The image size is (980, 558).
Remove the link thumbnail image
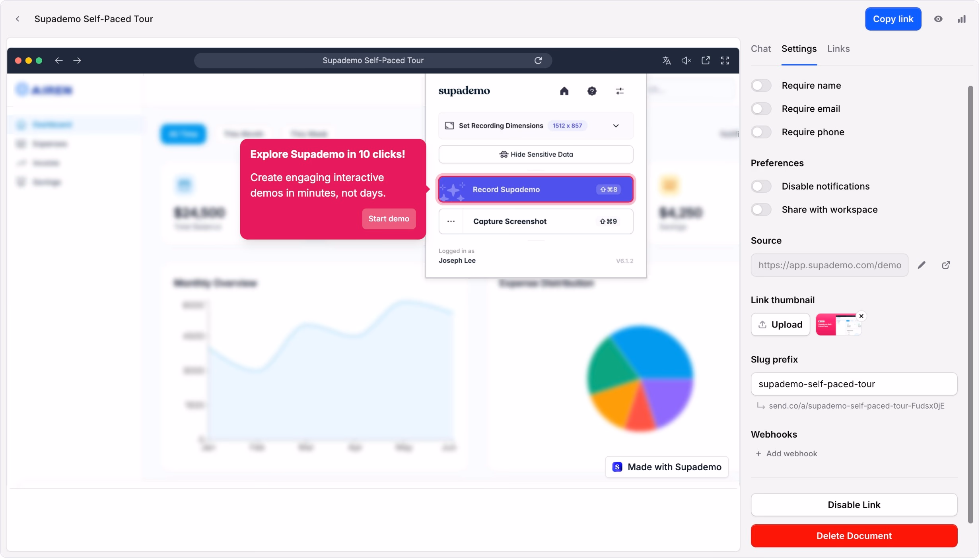pyautogui.click(x=861, y=316)
